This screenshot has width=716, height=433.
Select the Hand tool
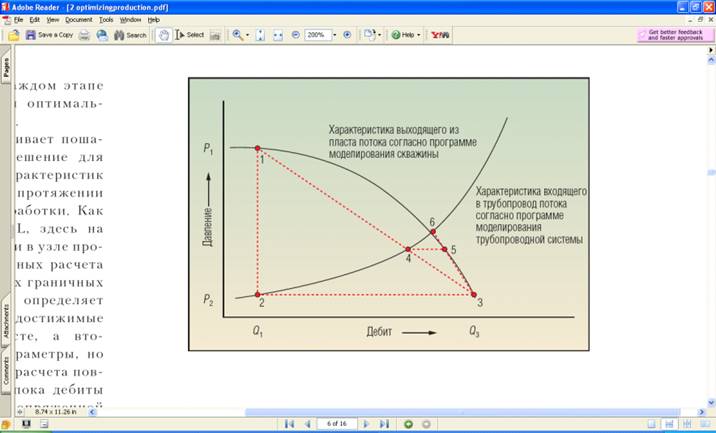click(x=162, y=35)
